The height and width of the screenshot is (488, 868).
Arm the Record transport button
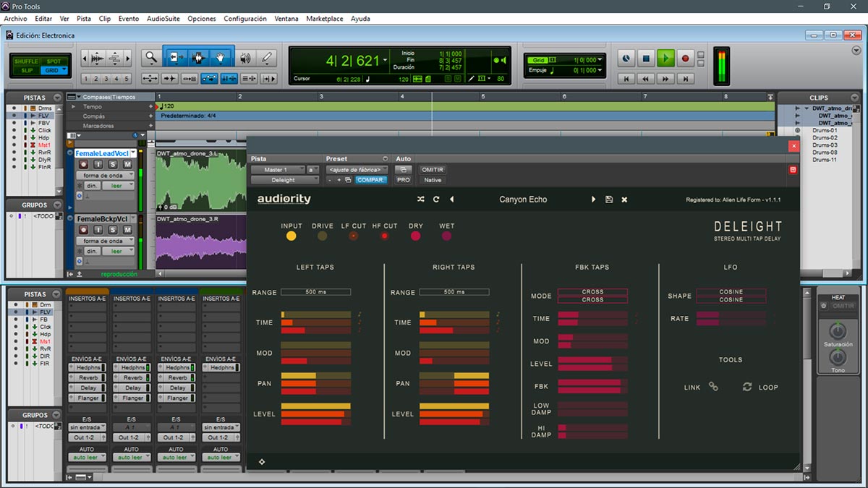686,59
